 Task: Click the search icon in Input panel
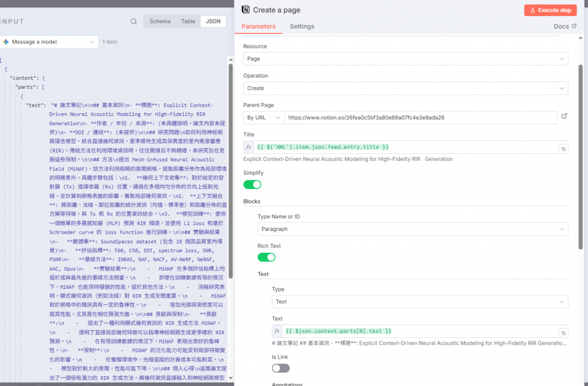pos(133,21)
